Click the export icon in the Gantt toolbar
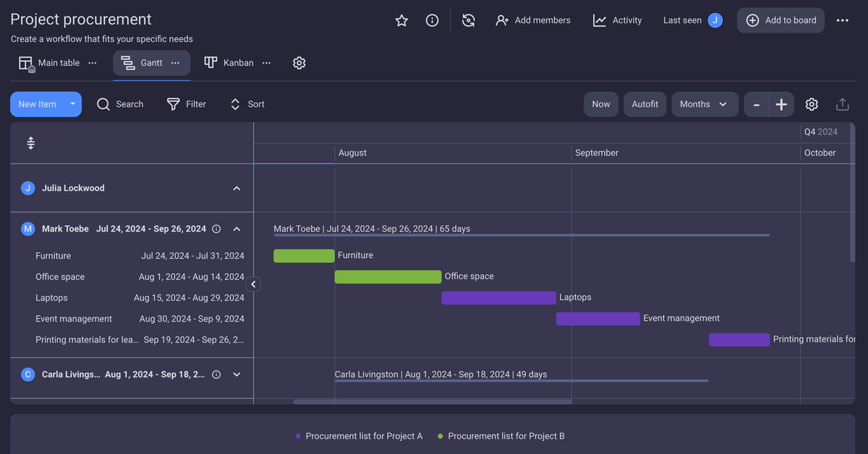Image resolution: width=868 pixels, height=454 pixels. click(842, 104)
